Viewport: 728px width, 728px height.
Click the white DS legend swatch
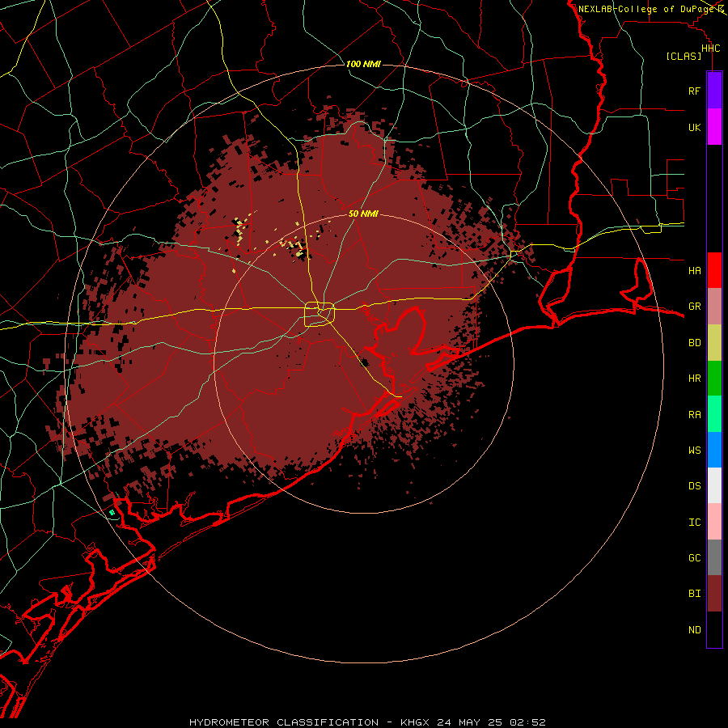click(x=714, y=485)
